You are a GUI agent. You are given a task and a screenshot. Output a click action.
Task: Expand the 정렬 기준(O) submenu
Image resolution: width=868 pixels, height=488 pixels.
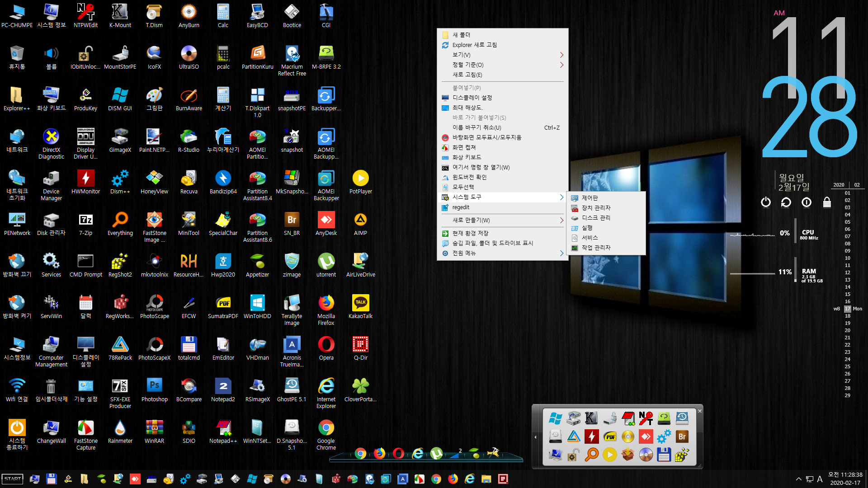[502, 65]
